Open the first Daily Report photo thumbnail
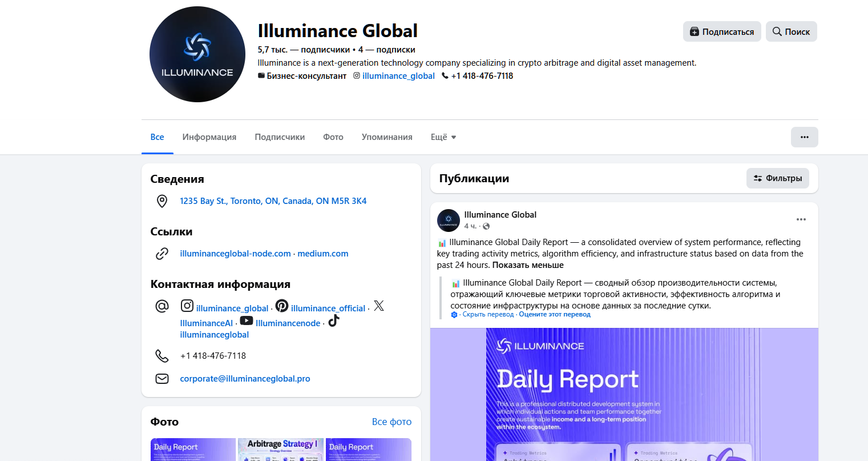The height and width of the screenshot is (461, 868). tap(193, 450)
